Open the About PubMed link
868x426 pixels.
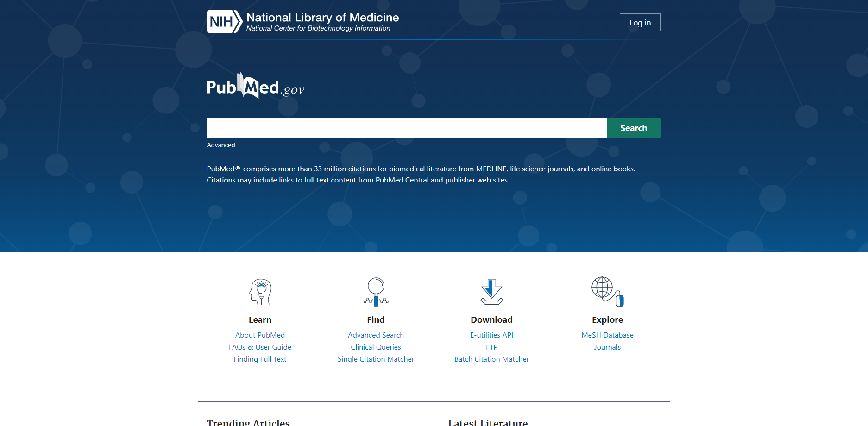coord(260,335)
